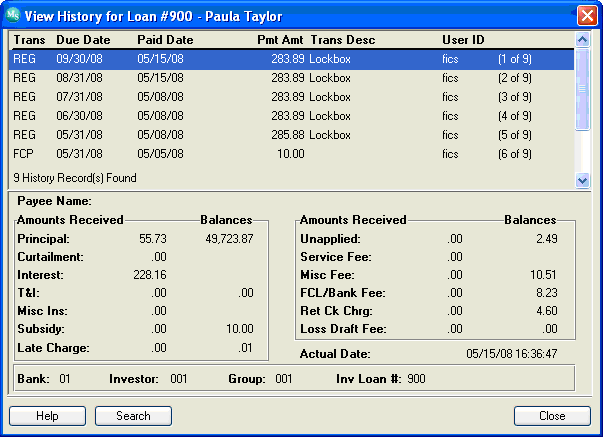
Task: Click the Ms application icon in title bar
Action: pyautogui.click(x=13, y=15)
